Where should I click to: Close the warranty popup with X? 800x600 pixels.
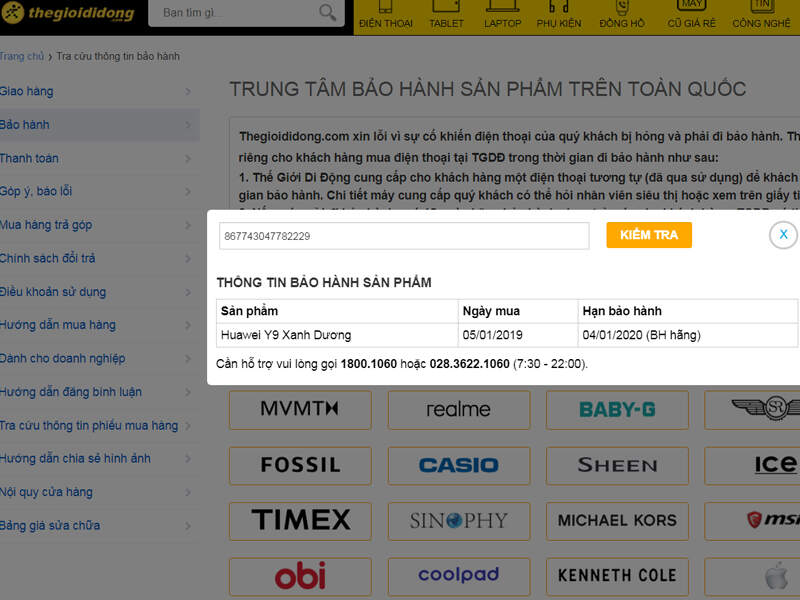(x=783, y=234)
